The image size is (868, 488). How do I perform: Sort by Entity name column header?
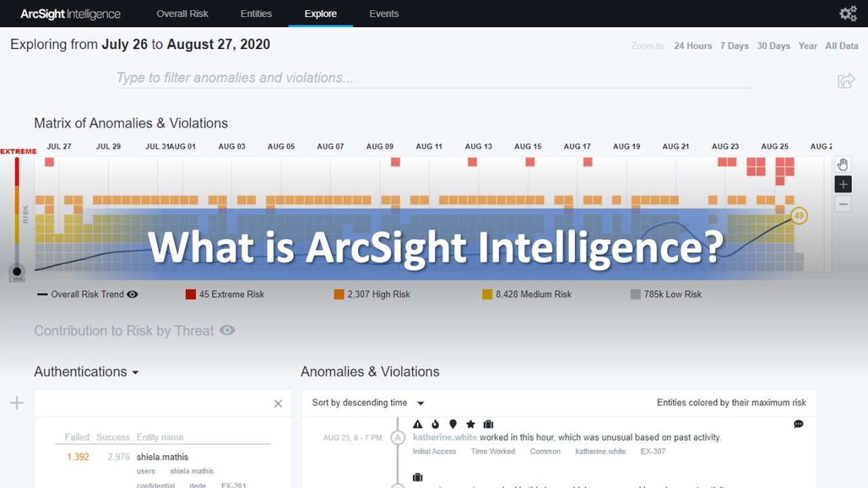[160, 437]
